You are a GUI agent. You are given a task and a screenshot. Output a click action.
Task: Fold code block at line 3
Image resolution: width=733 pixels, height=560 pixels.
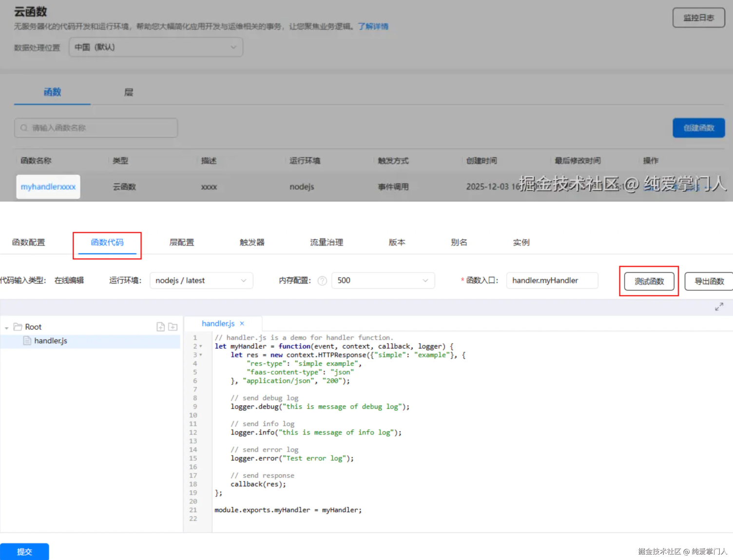[x=201, y=355]
